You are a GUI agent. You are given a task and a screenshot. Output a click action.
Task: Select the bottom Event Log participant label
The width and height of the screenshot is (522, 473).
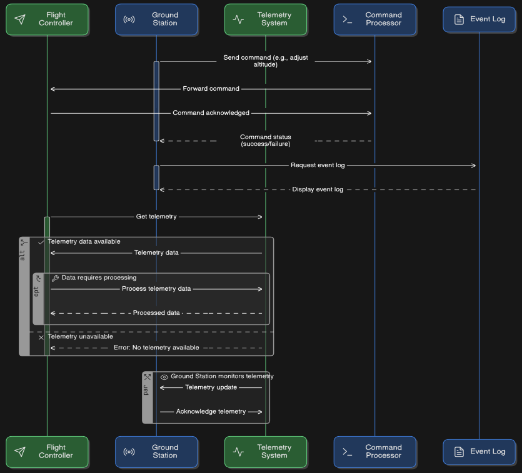click(x=488, y=452)
